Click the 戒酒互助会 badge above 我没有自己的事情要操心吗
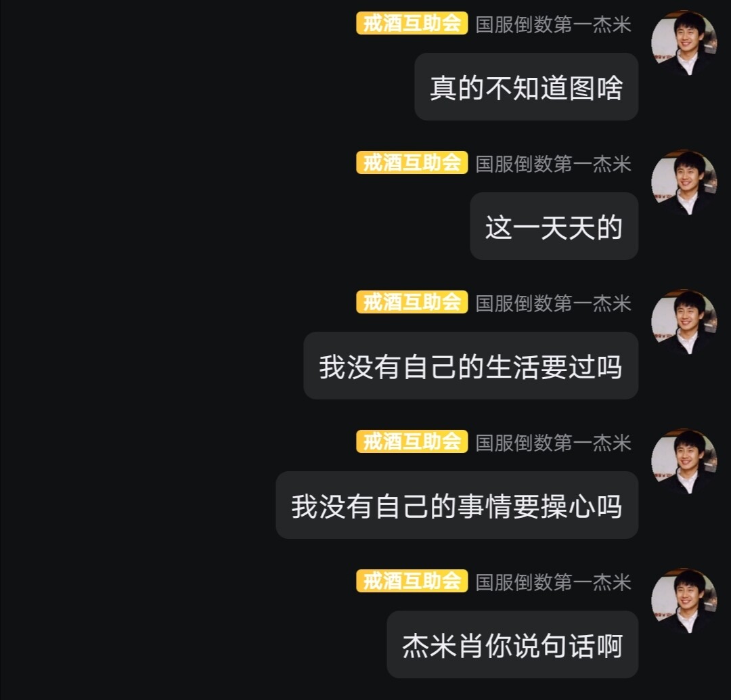Image resolution: width=731 pixels, height=700 pixels. 412,441
